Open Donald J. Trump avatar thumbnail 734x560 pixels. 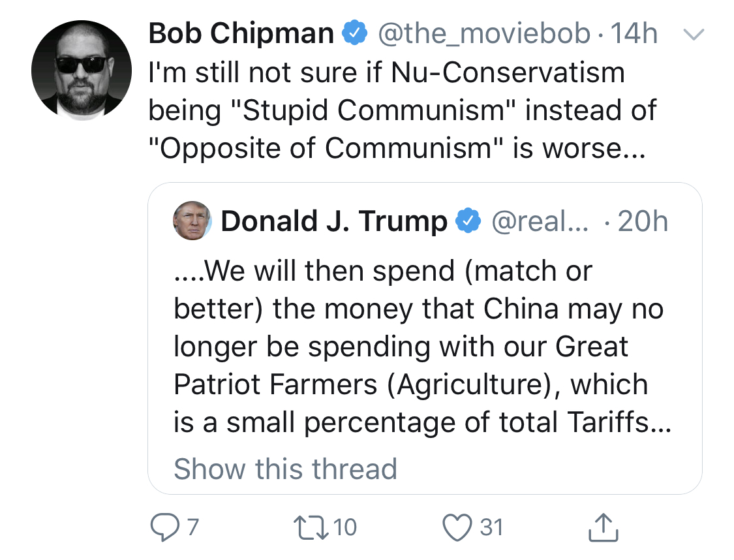pyautogui.click(x=192, y=221)
